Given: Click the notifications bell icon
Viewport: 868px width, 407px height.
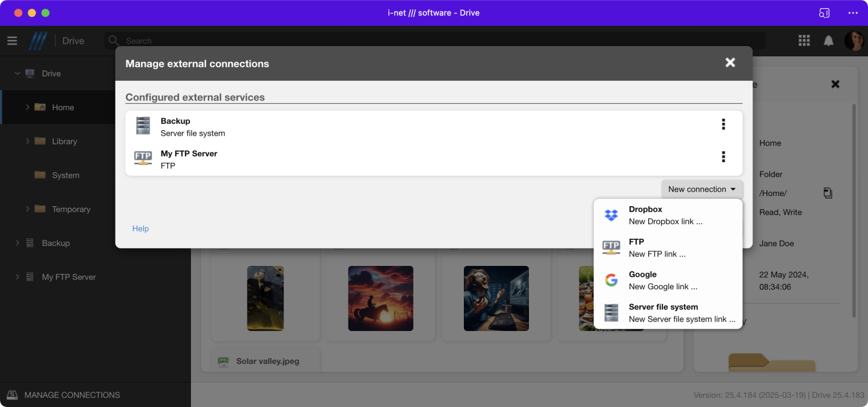Looking at the screenshot, I should (x=828, y=41).
